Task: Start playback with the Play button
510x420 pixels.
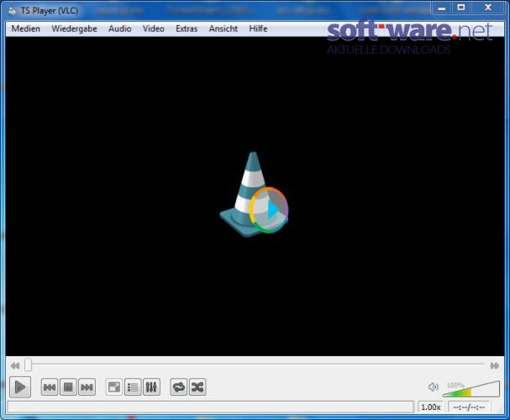Action: (20, 387)
